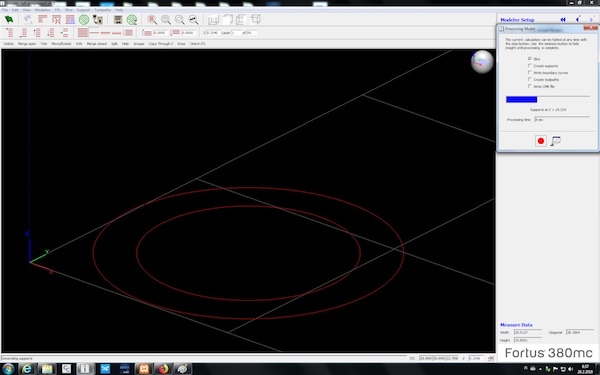Image resolution: width=600 pixels, height=375 pixels.
Task: Click the taskbar clock
Action: 585,369
